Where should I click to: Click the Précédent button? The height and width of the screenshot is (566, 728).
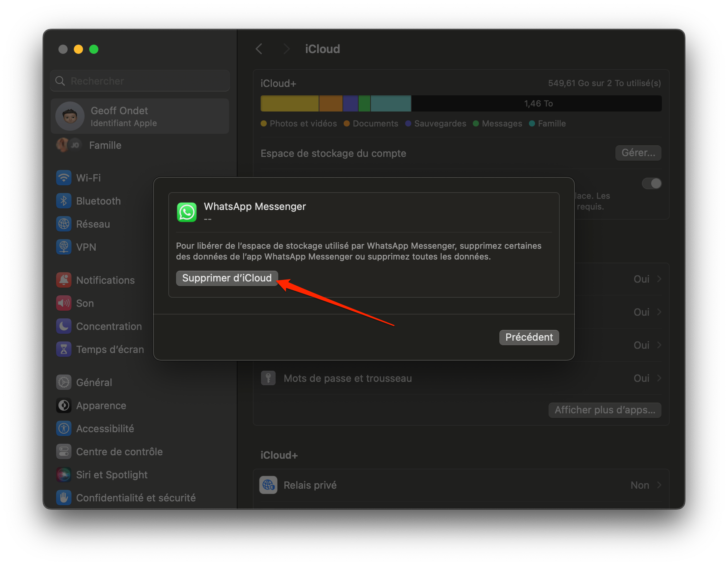529,337
